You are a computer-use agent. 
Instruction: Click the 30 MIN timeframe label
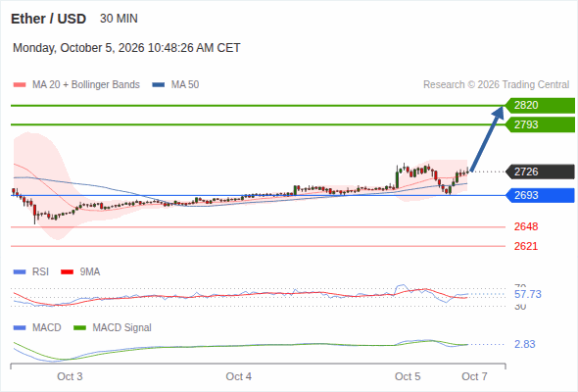(119, 19)
